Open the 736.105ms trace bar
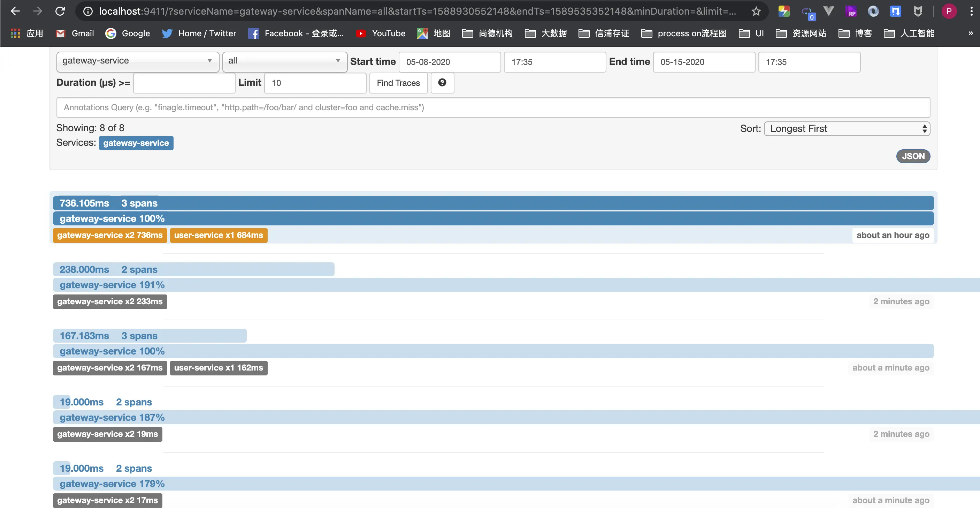Viewport: 980px width, 508px height. (x=493, y=203)
